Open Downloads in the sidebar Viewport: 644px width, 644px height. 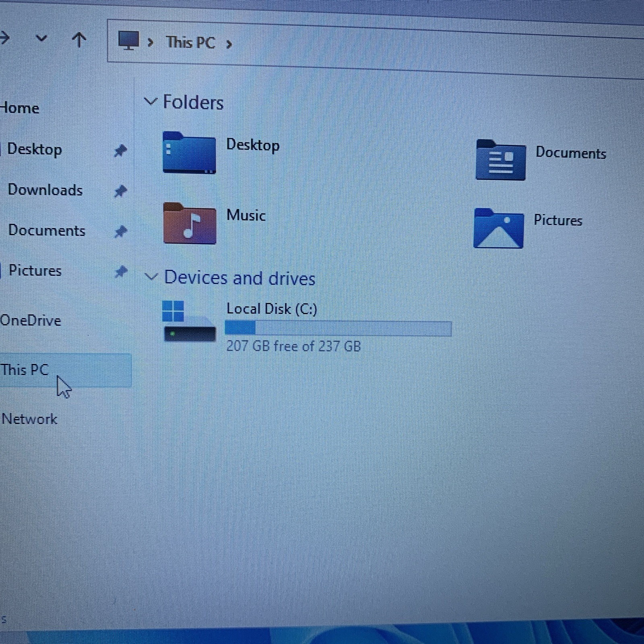(x=45, y=190)
